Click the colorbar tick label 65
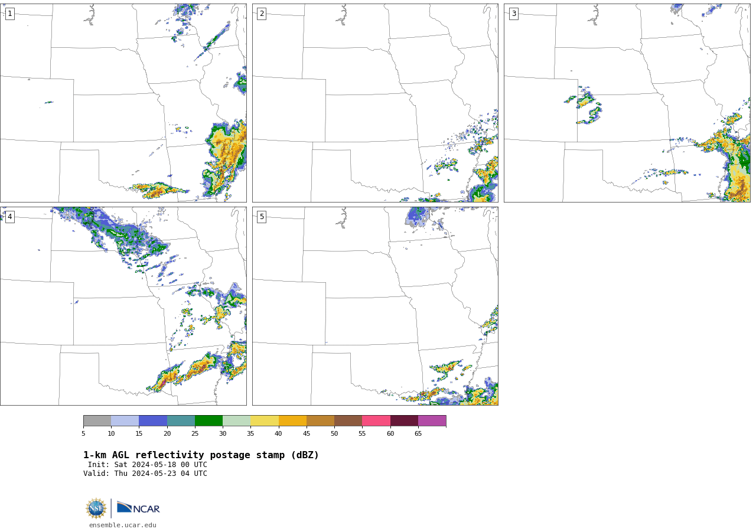 (418, 434)
